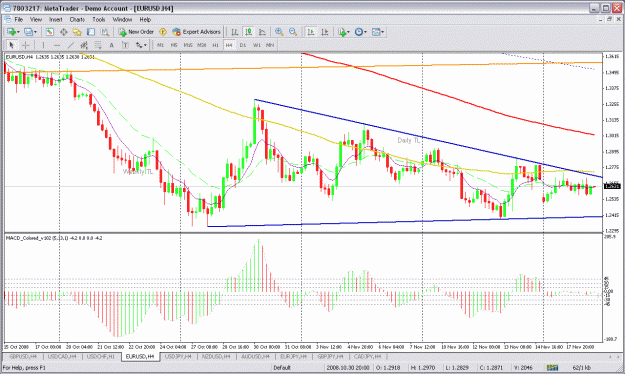The image size is (625, 374).
Task: Toggle chart shift icon
Action: 325,32
